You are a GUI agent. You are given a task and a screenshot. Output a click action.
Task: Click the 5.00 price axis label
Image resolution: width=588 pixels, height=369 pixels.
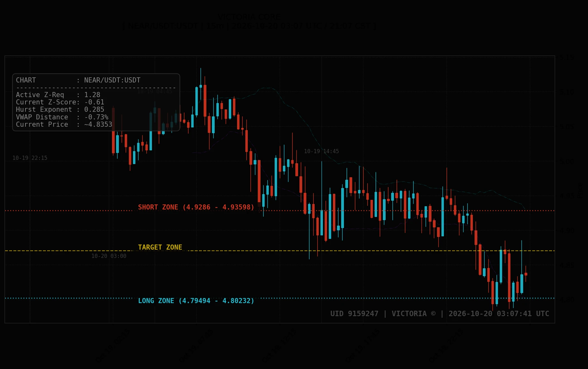[x=567, y=161]
